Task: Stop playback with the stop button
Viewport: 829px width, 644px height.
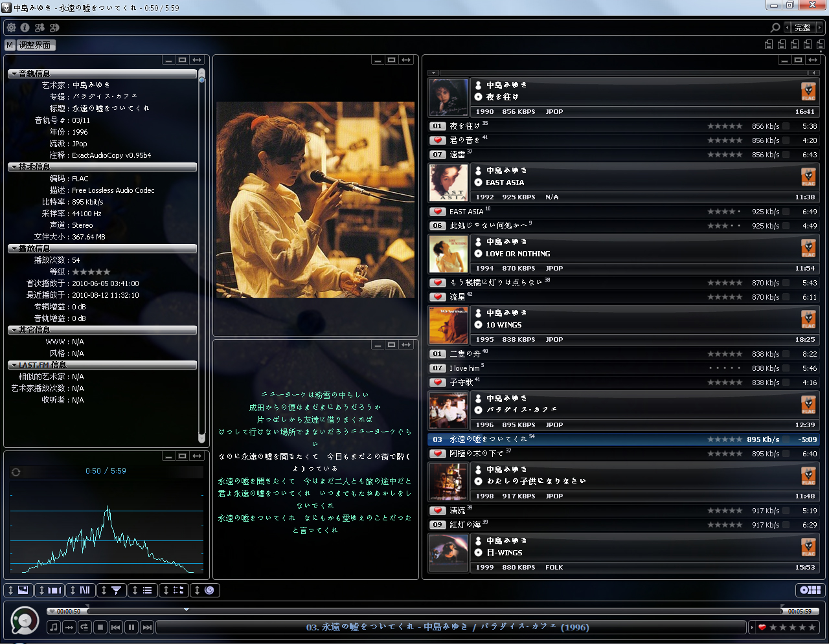Action: (100, 627)
